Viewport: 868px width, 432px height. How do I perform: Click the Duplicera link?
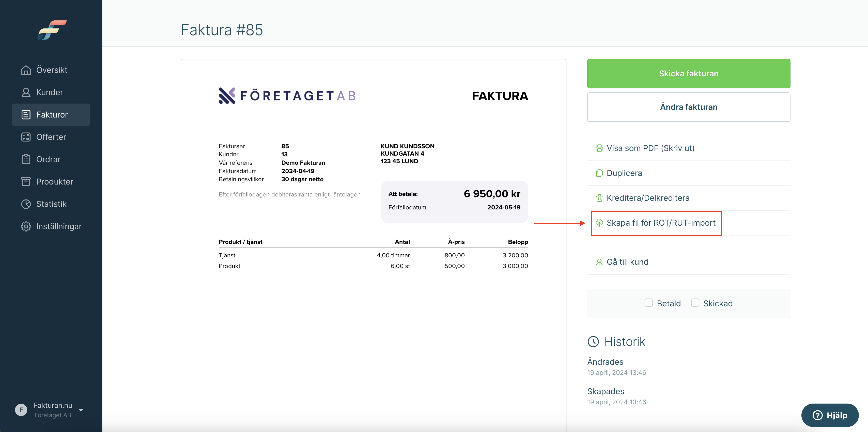coord(624,173)
